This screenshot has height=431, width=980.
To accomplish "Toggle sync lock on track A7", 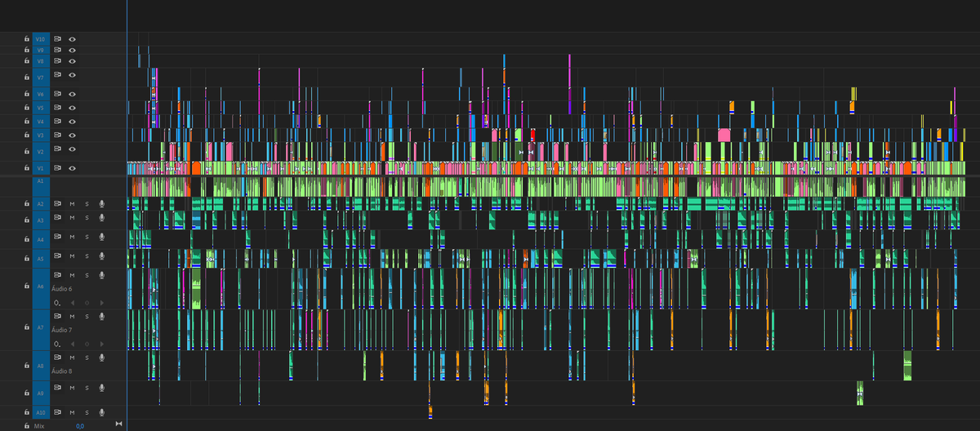I will tap(58, 316).
